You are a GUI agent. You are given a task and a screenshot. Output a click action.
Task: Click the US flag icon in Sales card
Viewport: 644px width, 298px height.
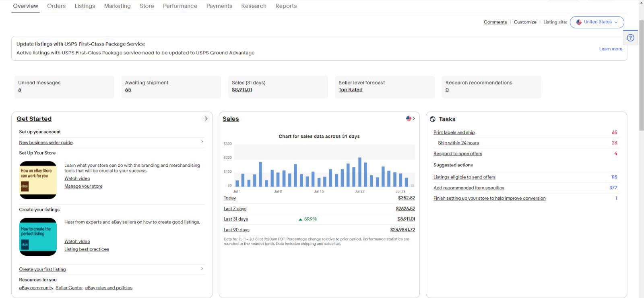point(409,118)
